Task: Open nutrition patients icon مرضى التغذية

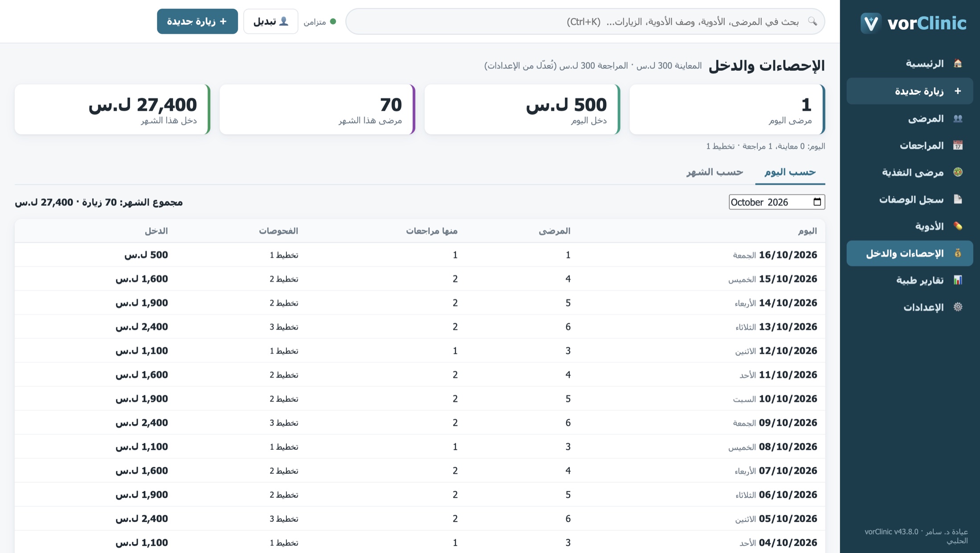Action: pos(958,172)
